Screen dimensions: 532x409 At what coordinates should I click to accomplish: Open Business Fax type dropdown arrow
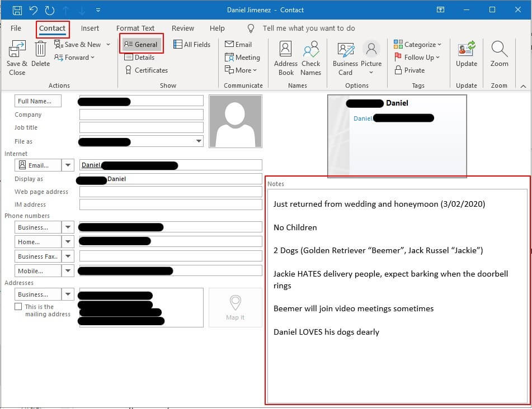click(68, 256)
